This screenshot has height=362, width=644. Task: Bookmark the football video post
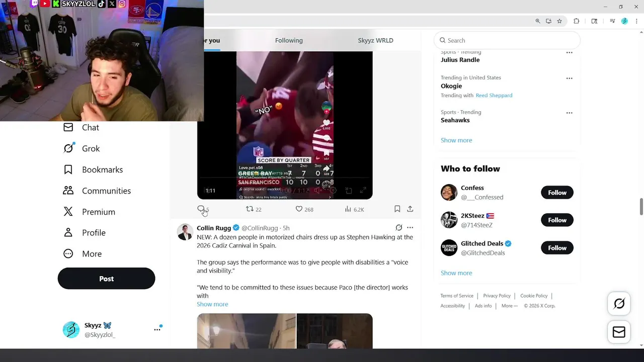pyautogui.click(x=397, y=209)
